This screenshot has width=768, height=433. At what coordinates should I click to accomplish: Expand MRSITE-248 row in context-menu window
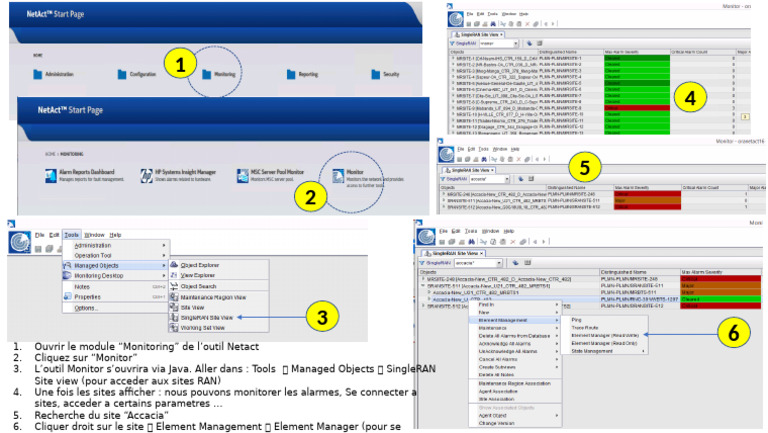coord(423,279)
